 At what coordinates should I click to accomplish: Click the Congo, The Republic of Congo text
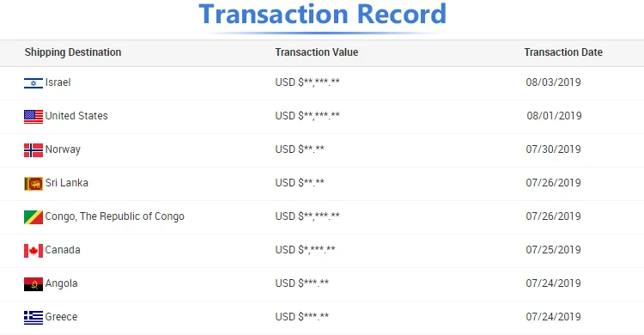click(114, 216)
